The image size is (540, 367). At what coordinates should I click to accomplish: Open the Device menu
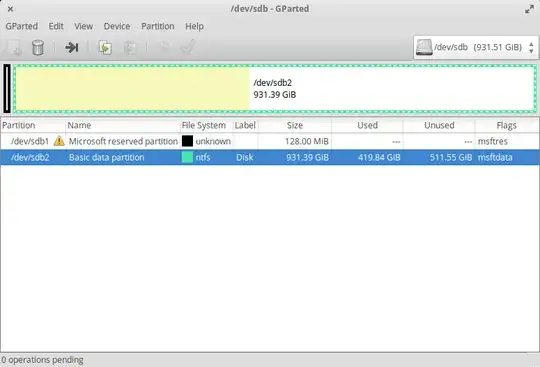[117, 26]
